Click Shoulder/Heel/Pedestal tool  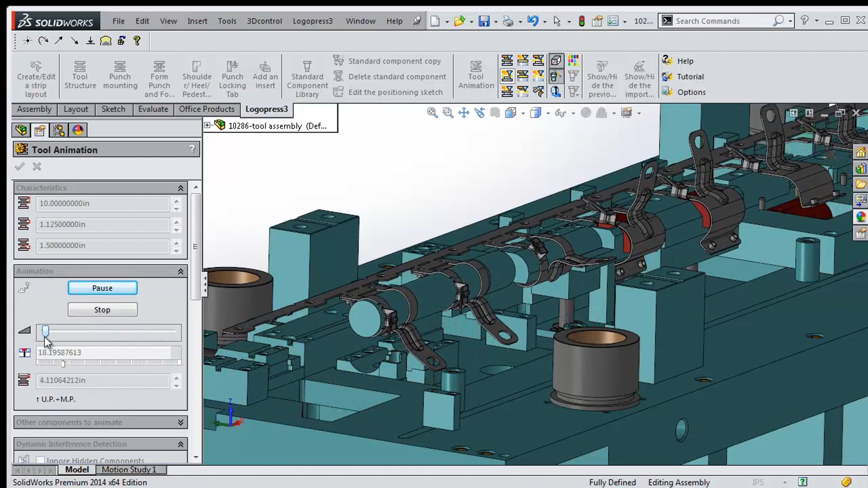pos(196,79)
